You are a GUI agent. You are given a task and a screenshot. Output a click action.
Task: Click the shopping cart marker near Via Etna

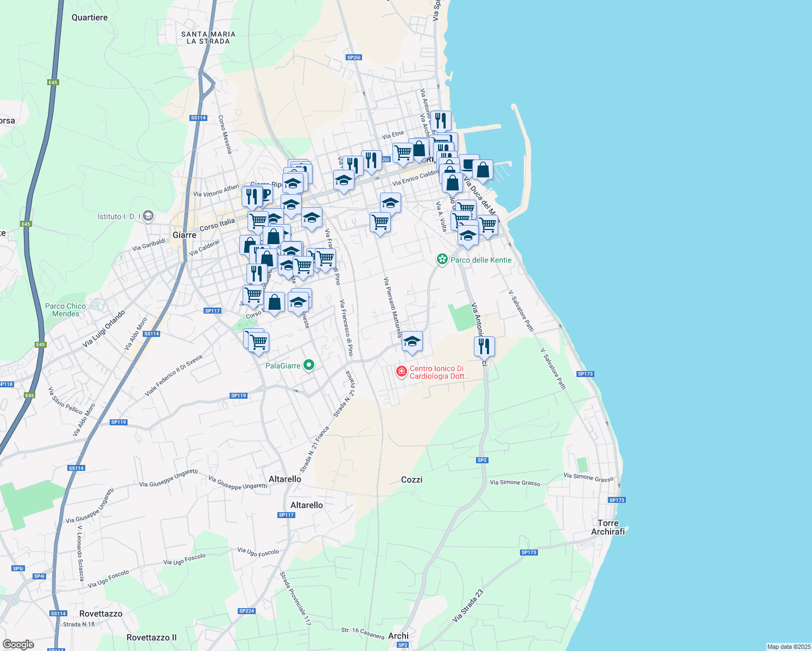(x=404, y=152)
